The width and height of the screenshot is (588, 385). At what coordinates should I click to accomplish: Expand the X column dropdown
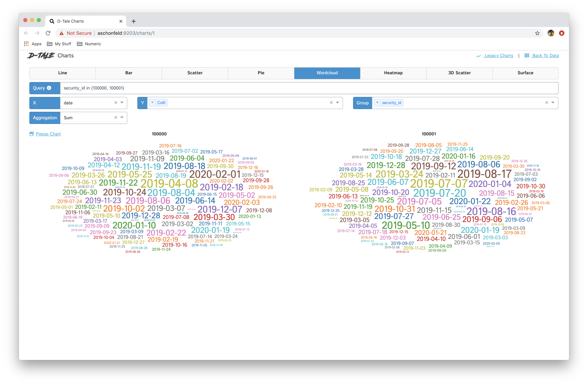122,102
